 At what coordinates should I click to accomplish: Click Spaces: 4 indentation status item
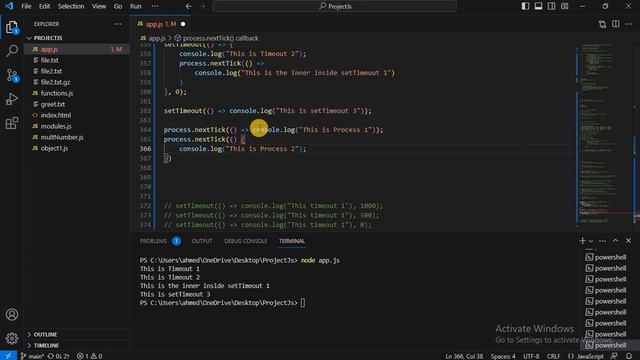click(503, 356)
